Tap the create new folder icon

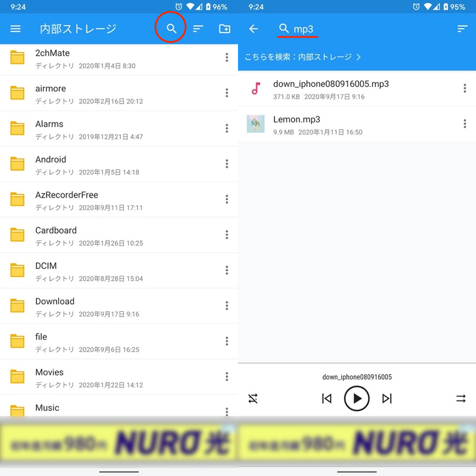click(224, 29)
